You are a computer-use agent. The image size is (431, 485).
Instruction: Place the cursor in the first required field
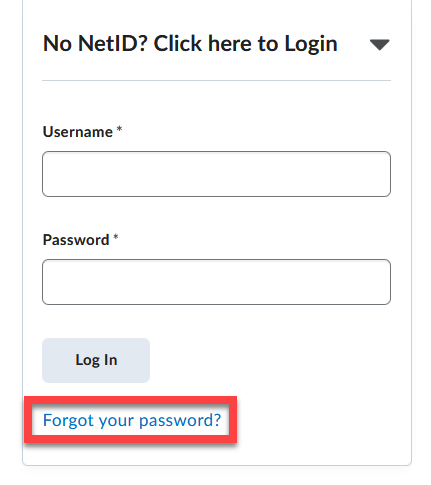click(216, 174)
